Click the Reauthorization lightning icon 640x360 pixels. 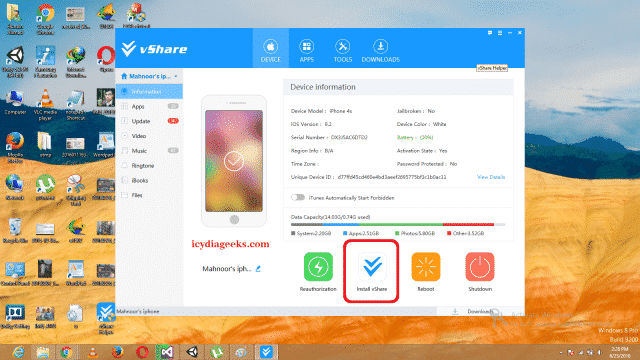click(x=318, y=267)
